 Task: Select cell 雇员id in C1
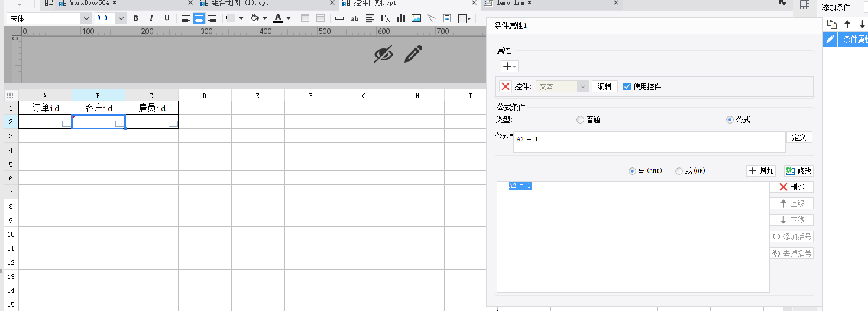(151, 108)
